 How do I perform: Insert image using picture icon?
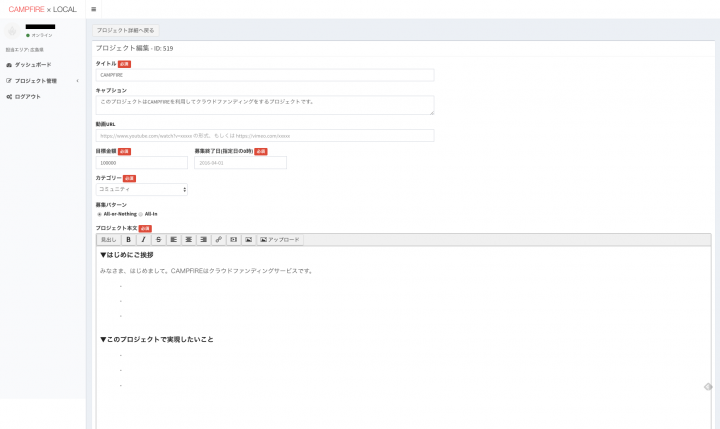tap(248, 240)
